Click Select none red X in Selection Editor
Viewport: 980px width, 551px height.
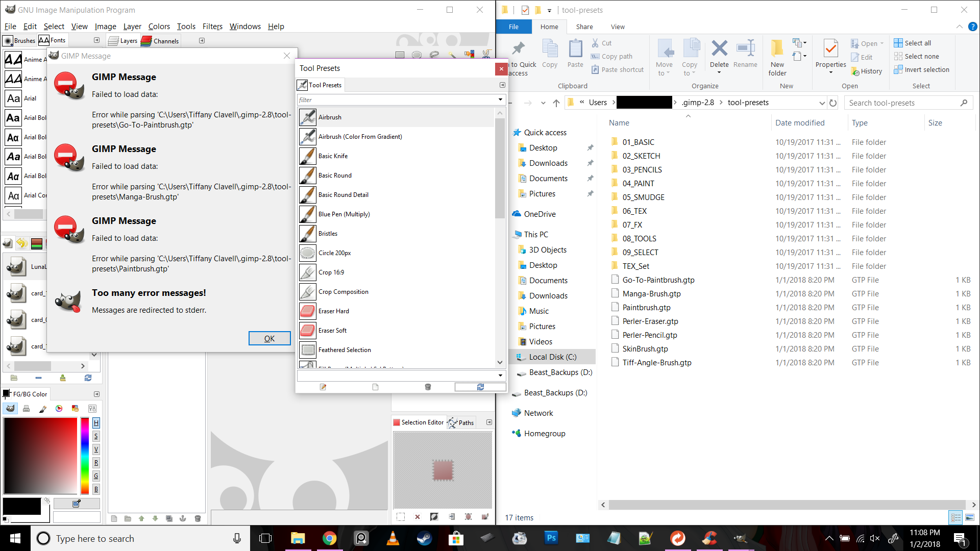pos(418,517)
